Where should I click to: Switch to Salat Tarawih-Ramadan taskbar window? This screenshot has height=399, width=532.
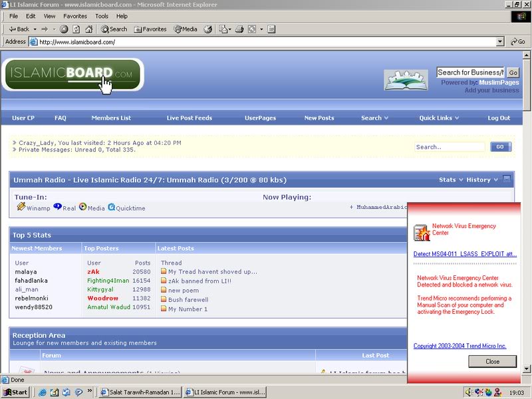coord(140,392)
